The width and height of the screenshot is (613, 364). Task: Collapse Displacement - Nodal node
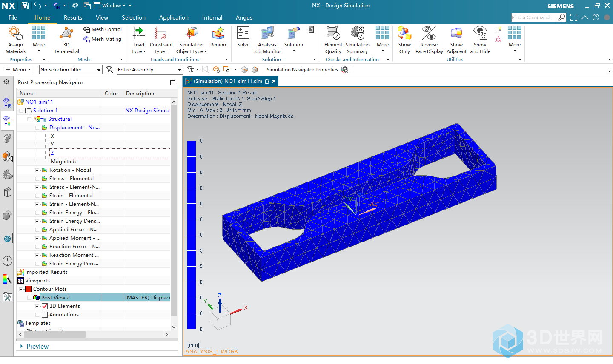coord(37,128)
